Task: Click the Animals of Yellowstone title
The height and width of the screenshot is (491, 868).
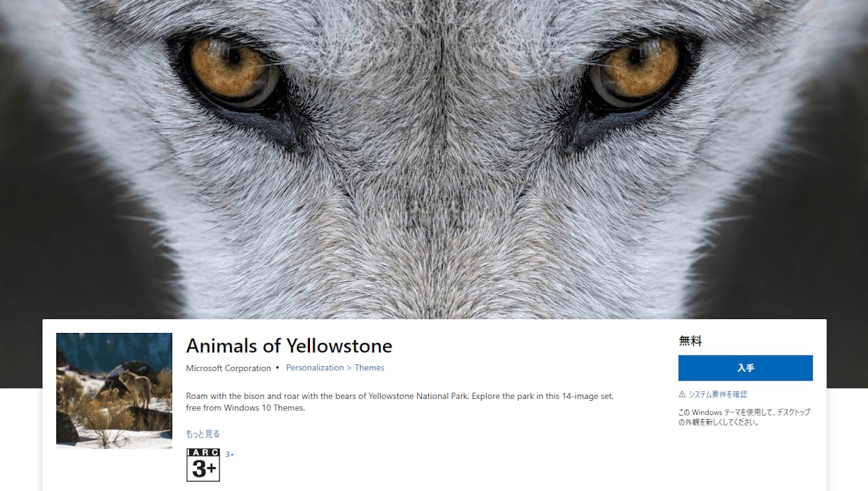Action: [289, 346]
